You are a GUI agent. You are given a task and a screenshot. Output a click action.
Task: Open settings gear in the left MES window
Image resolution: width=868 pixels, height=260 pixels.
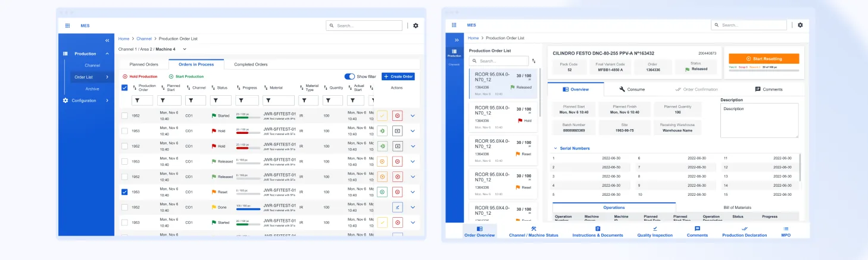(416, 26)
